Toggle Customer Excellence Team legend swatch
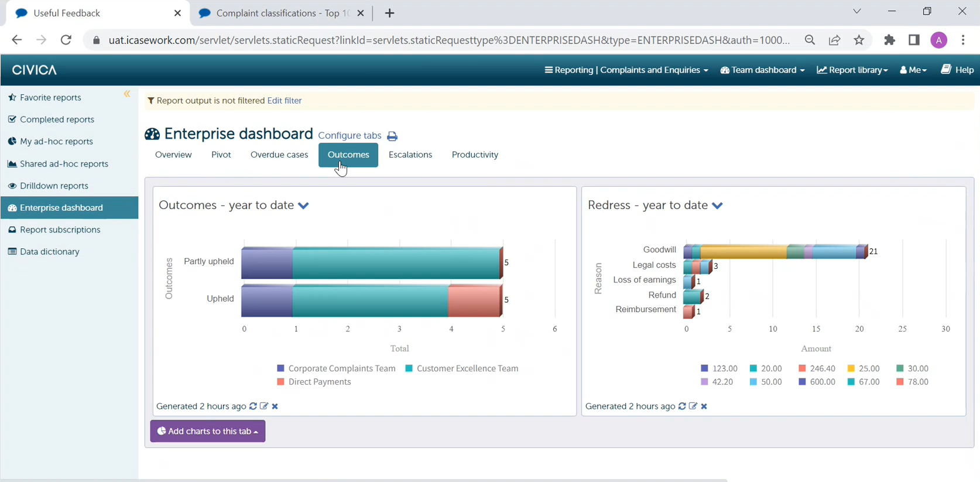The width and height of the screenshot is (980, 482). [x=409, y=368]
